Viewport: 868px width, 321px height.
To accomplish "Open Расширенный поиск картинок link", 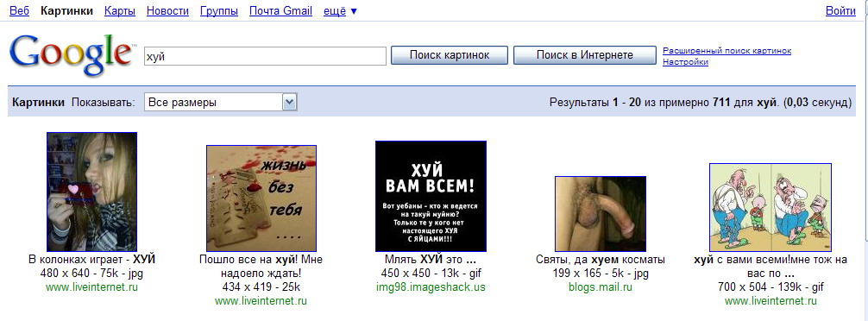I will pyautogui.click(x=726, y=51).
